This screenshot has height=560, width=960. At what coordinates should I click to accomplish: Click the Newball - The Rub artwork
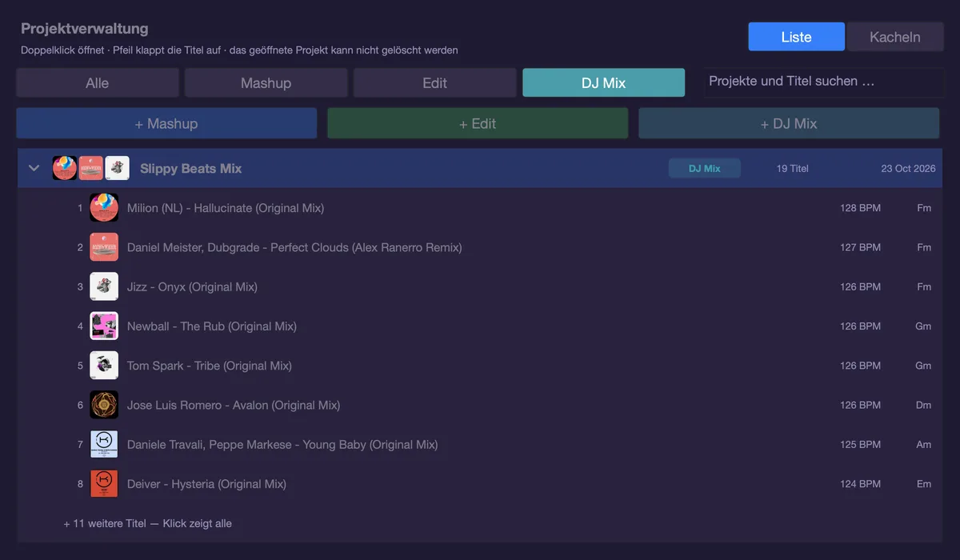(x=104, y=326)
